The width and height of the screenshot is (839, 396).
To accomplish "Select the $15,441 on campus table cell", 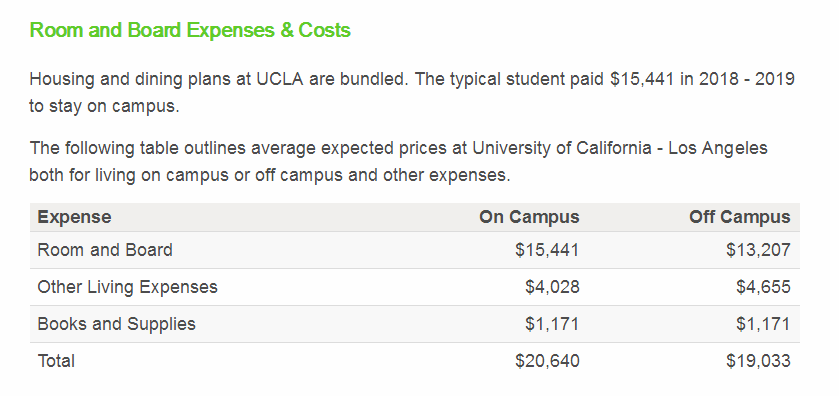I will point(547,250).
